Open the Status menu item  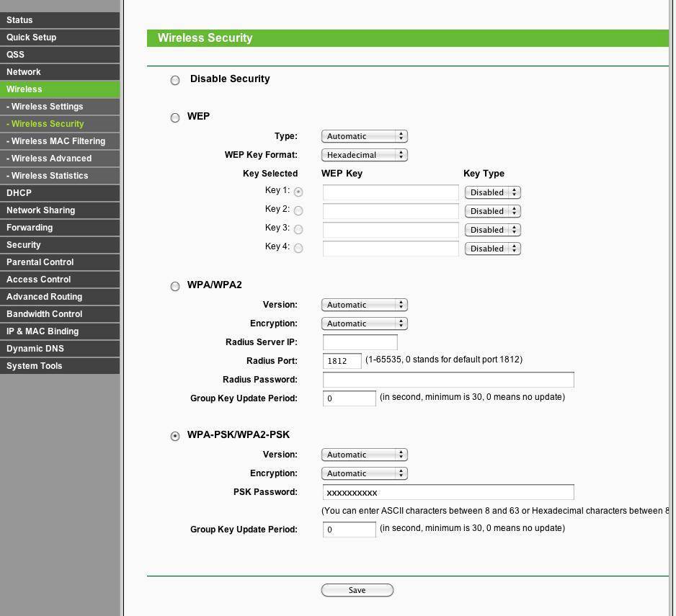[60, 20]
